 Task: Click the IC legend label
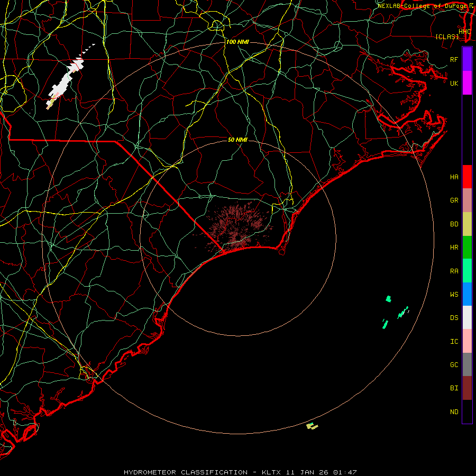[x=454, y=342]
